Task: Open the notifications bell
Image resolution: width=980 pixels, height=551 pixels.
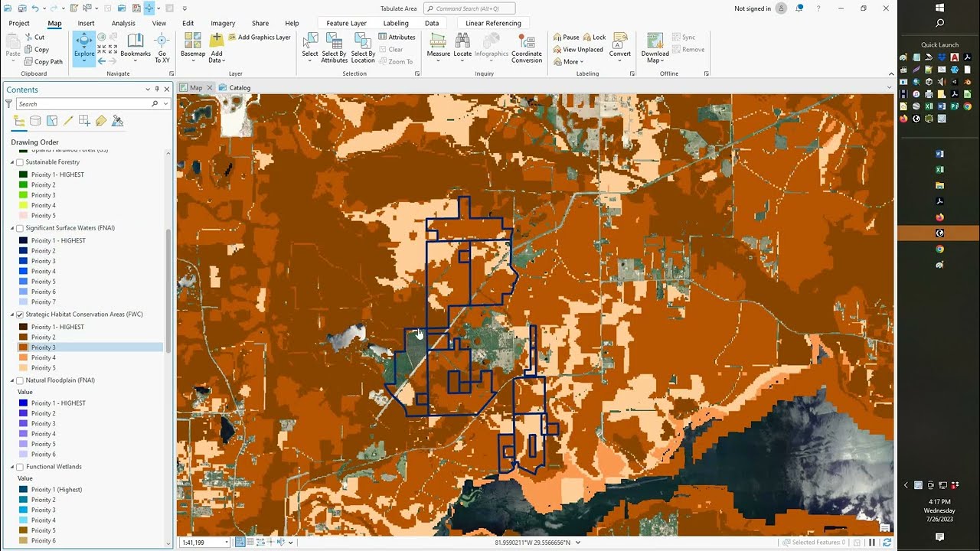Action: tap(799, 8)
